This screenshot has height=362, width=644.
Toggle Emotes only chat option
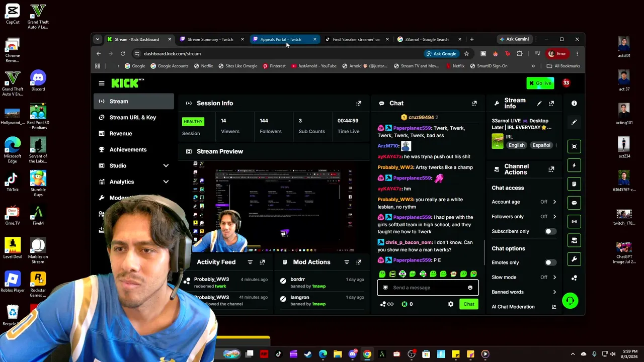tap(550, 262)
